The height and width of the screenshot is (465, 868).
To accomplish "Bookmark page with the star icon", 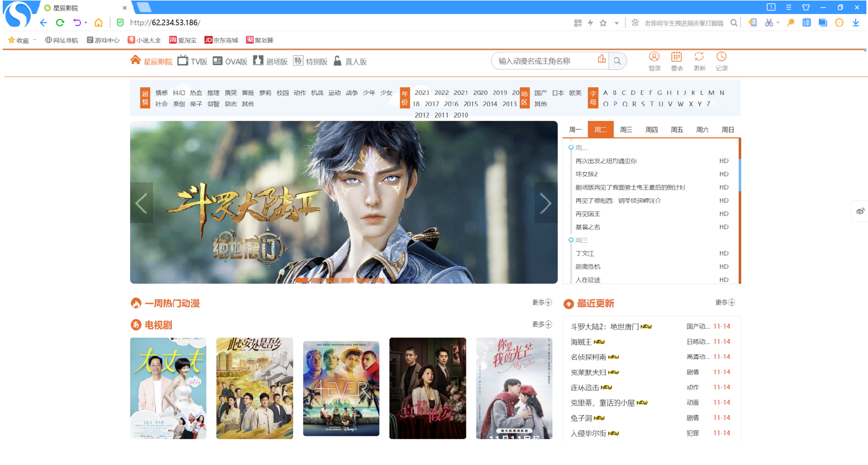I will [x=603, y=23].
